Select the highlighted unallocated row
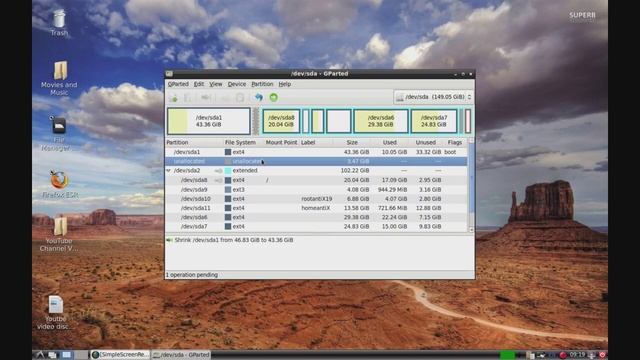640x360 pixels. coord(316,161)
